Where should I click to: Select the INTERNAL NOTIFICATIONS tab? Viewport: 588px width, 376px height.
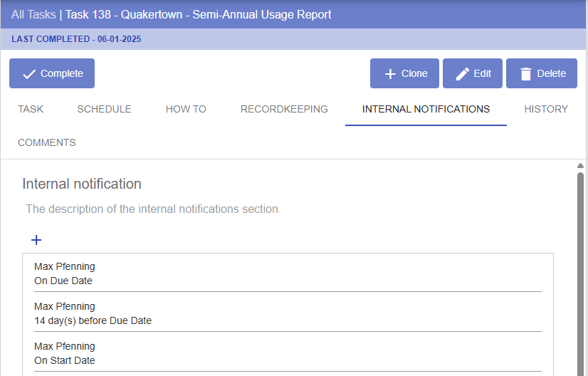[426, 109]
